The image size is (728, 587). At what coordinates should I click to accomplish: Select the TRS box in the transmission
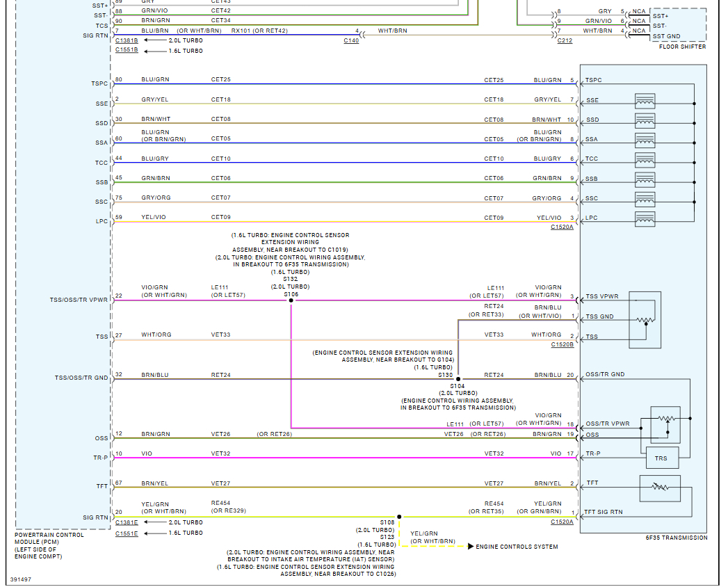point(662,458)
